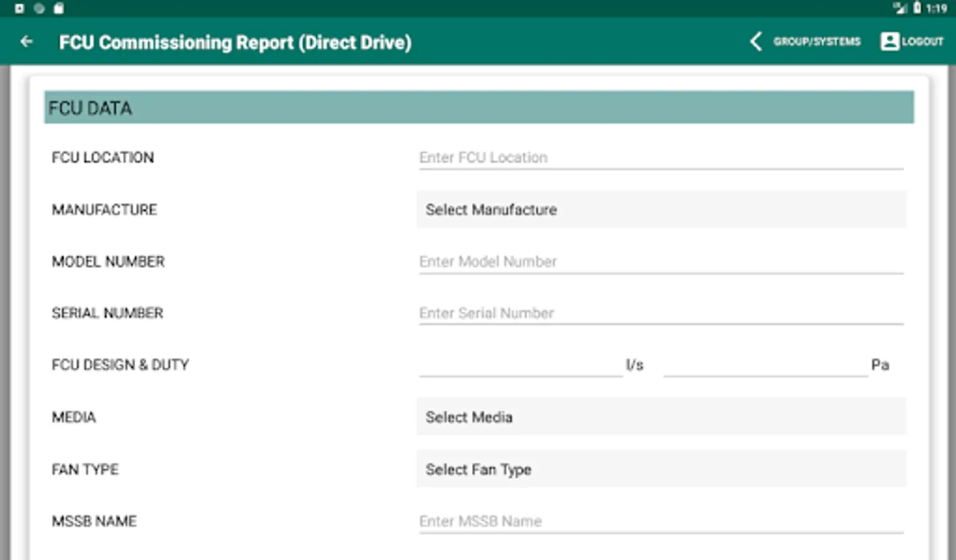Screen dimensions: 956x560
Task: Click the chevron beside GROUP/SYSTEMS
Action: tap(756, 42)
